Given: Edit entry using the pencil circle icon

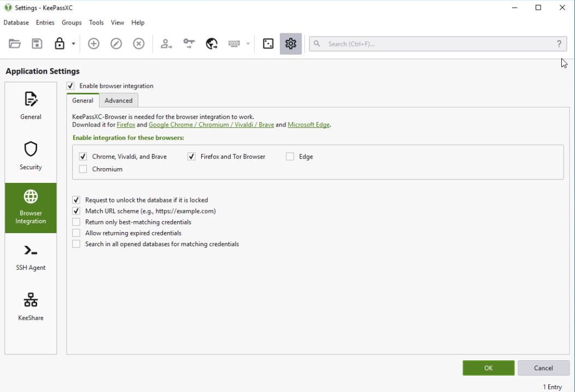Looking at the screenshot, I should [x=116, y=44].
